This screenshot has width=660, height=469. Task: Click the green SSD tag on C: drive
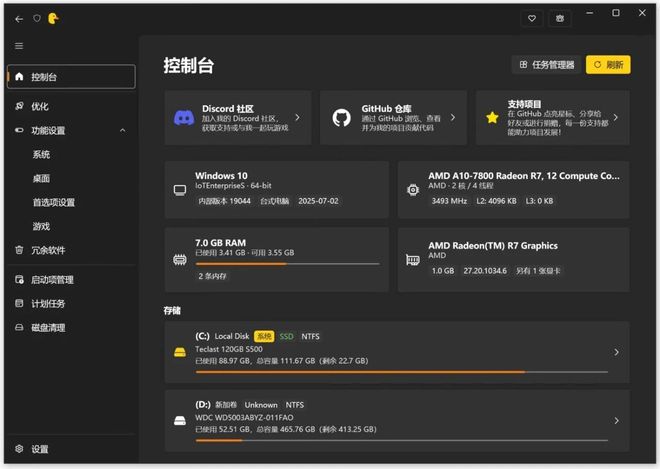click(x=287, y=336)
